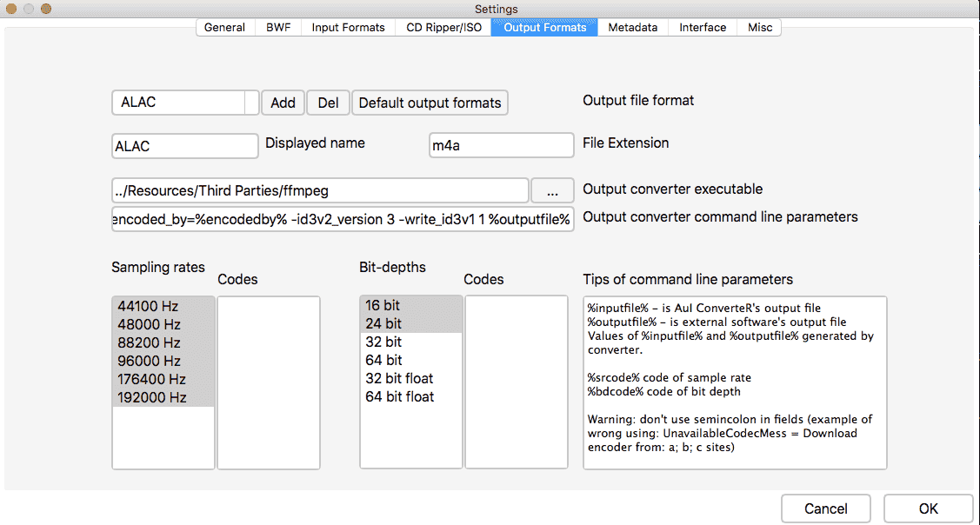Click the bit-depths Codes box
This screenshot has width=980, height=525.
517,382
